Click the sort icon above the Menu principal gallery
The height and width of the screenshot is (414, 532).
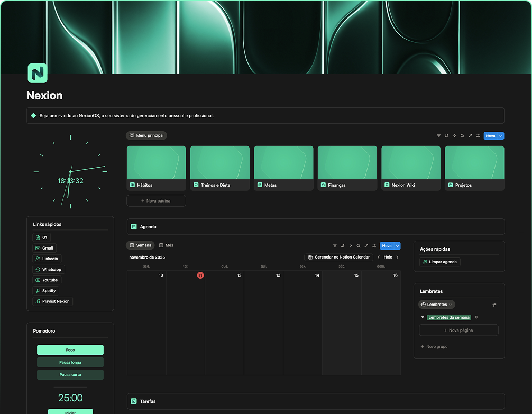(x=446, y=136)
